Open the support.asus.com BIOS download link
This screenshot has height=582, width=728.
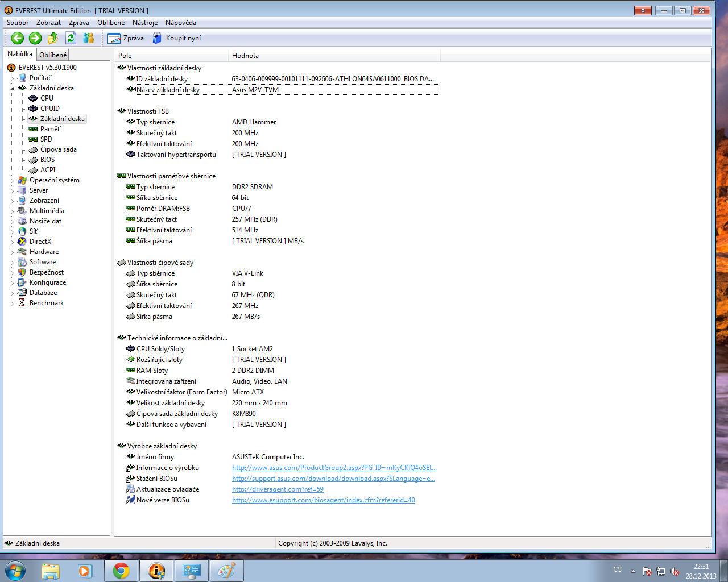coord(333,479)
